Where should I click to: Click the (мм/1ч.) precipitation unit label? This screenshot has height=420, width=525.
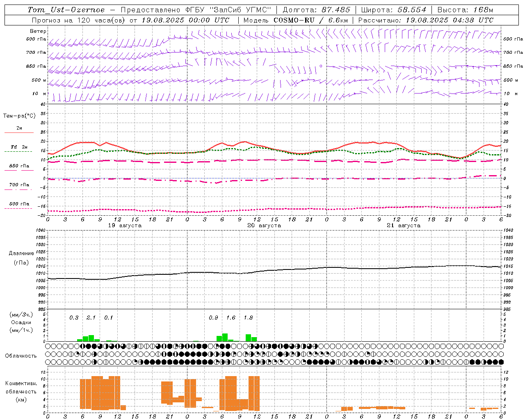coord(21,330)
